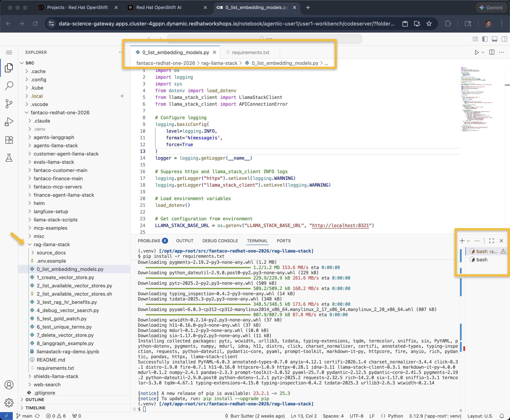Switch to the requirements.txt tab
Screen dimensions: 510x420
pyautogui.click(x=250, y=52)
